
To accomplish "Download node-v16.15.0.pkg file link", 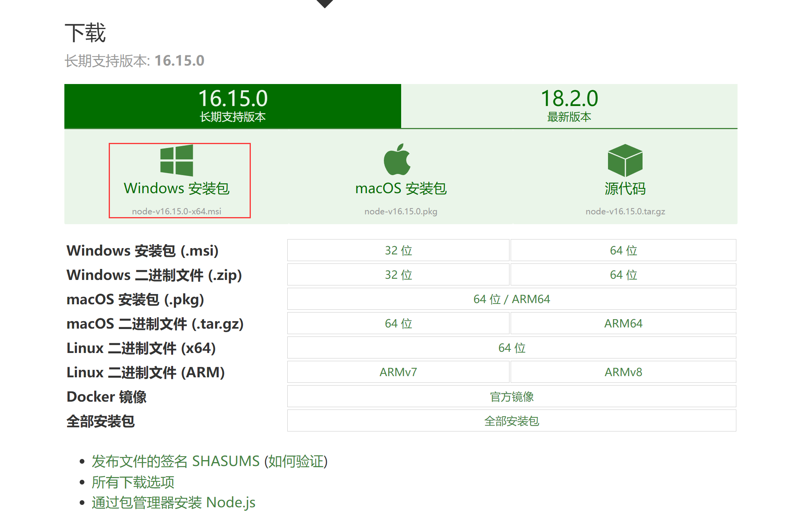I will point(400,211).
